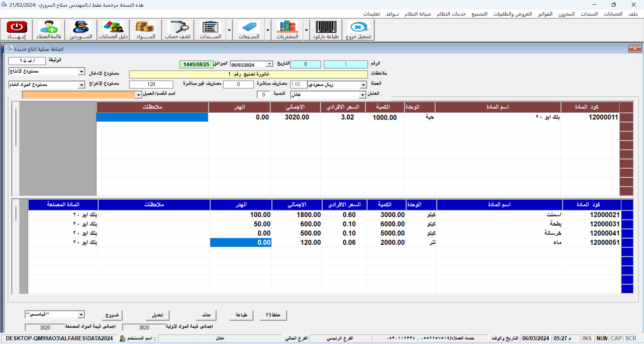Click the خروج exit button

(x=112, y=315)
